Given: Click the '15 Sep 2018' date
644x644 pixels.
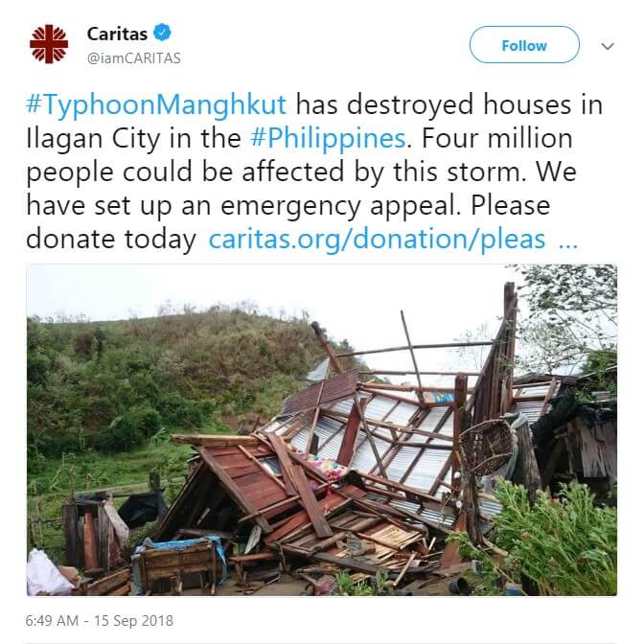Looking at the screenshot, I should tap(133, 621).
